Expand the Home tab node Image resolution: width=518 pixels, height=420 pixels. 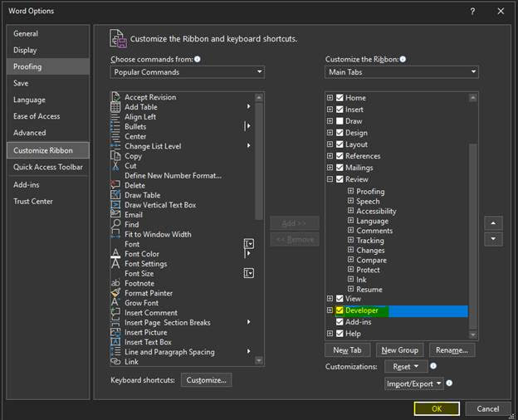(330, 97)
